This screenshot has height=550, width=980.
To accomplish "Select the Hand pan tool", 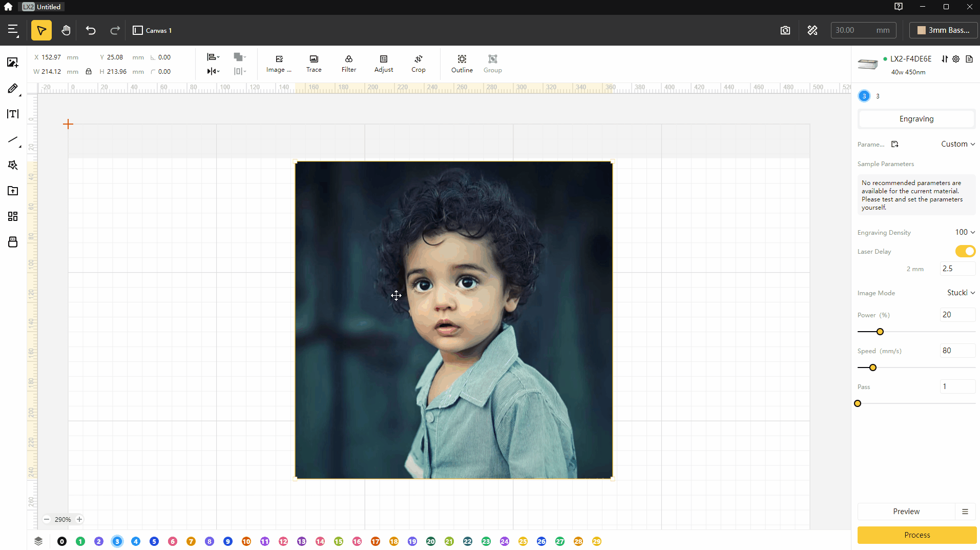I will (x=66, y=30).
